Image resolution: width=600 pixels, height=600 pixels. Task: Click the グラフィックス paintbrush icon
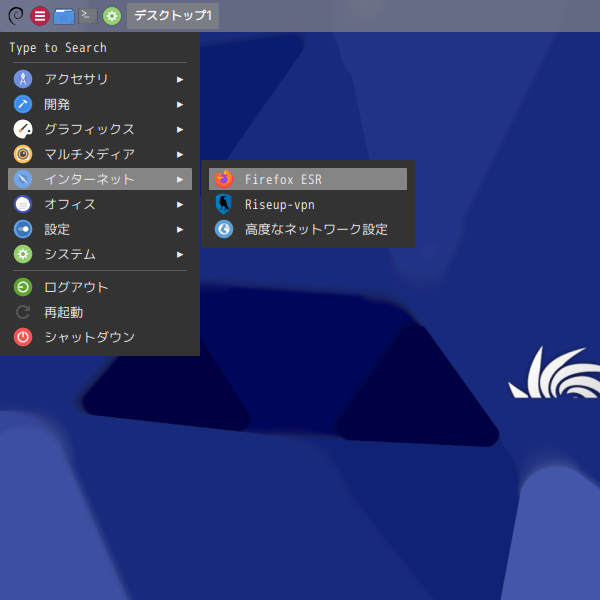point(23,129)
